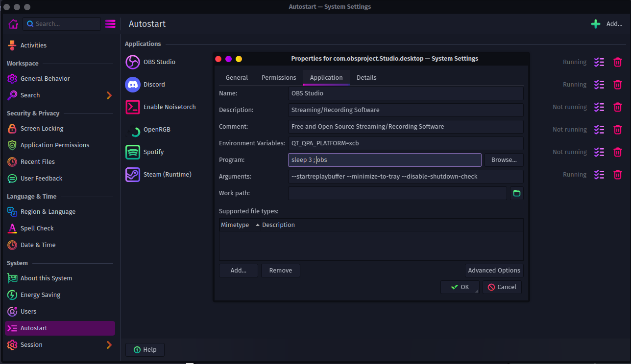Delete Spotify autostart entry
631x364 pixels.
(618, 152)
